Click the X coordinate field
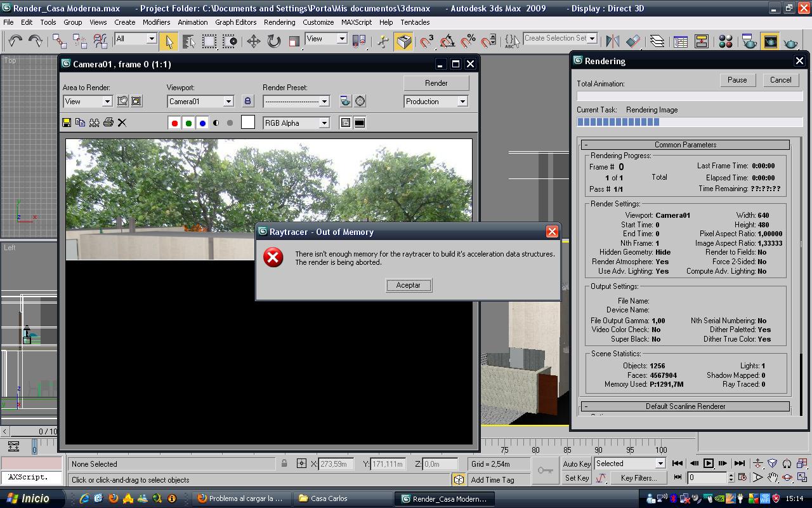 click(336, 464)
